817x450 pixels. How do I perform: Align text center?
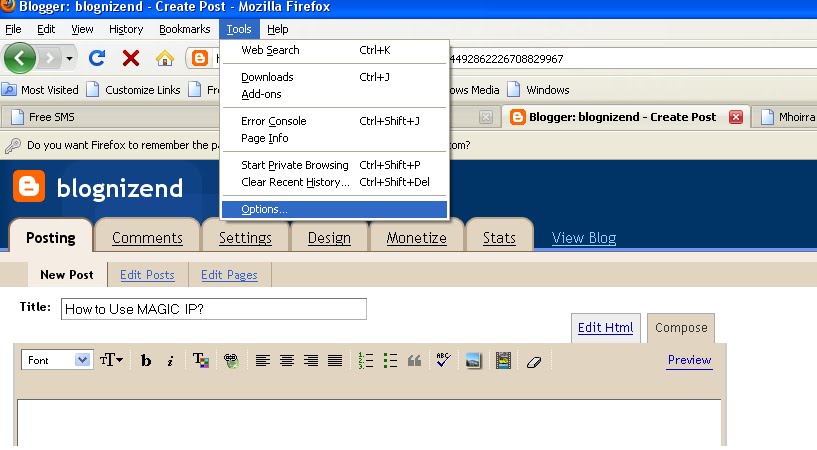[287, 360]
